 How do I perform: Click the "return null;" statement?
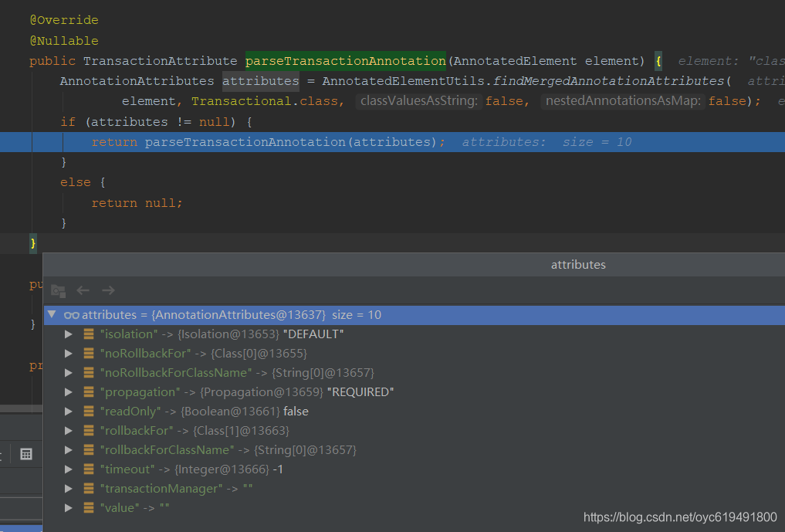click(x=137, y=203)
